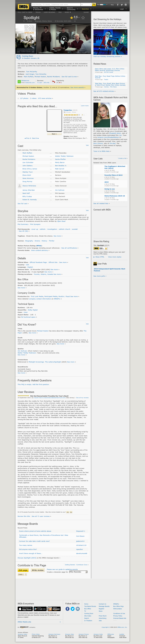The image size is (145, 644).
Task: Click the Create character page button
Action: pos(21,574)
